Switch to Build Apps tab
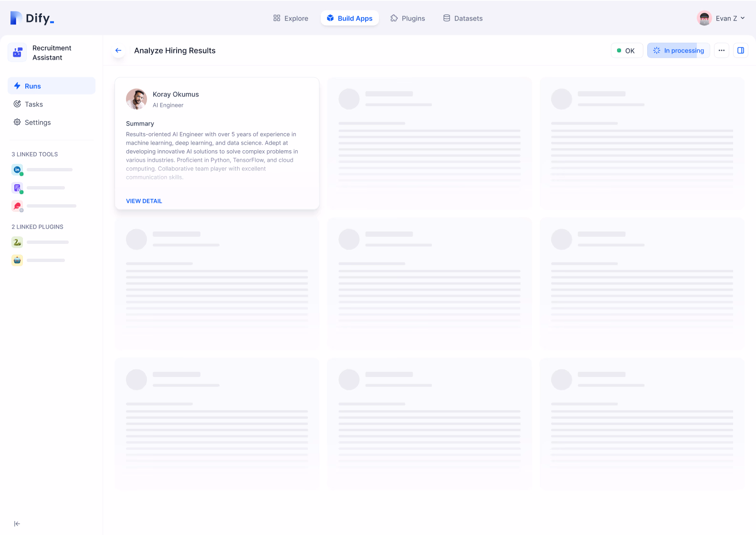Image resolution: width=756 pixels, height=535 pixels. point(349,18)
